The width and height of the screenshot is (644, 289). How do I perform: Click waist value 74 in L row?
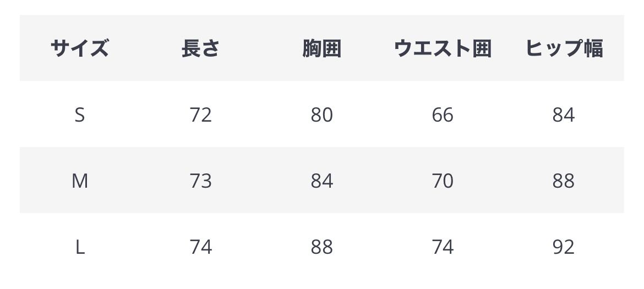coord(443,247)
